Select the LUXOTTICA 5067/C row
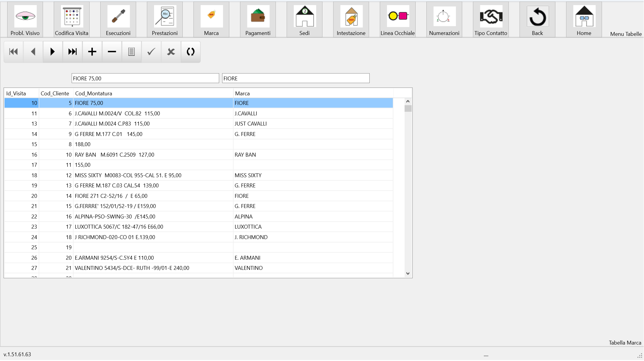Screen dimensions: 644x361 click(199, 227)
